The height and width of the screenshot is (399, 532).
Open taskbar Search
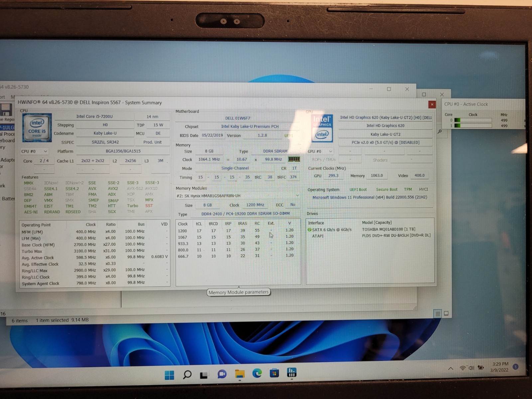[187, 375]
